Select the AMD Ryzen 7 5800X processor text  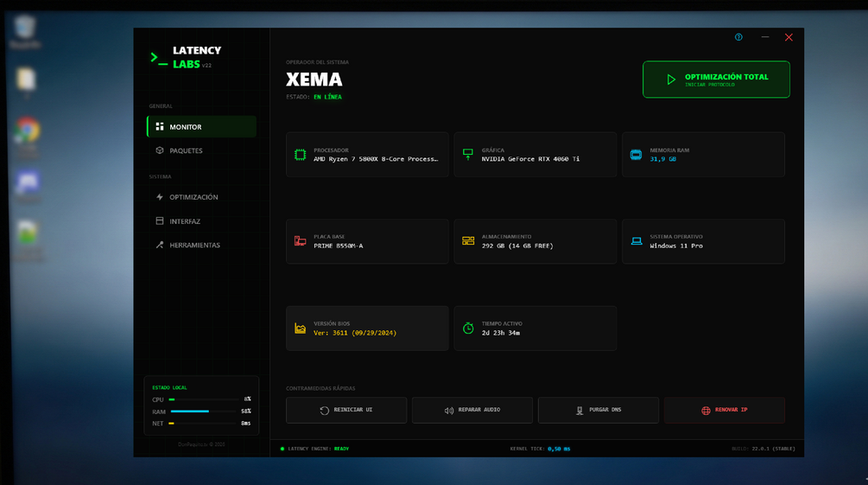pyautogui.click(x=376, y=159)
